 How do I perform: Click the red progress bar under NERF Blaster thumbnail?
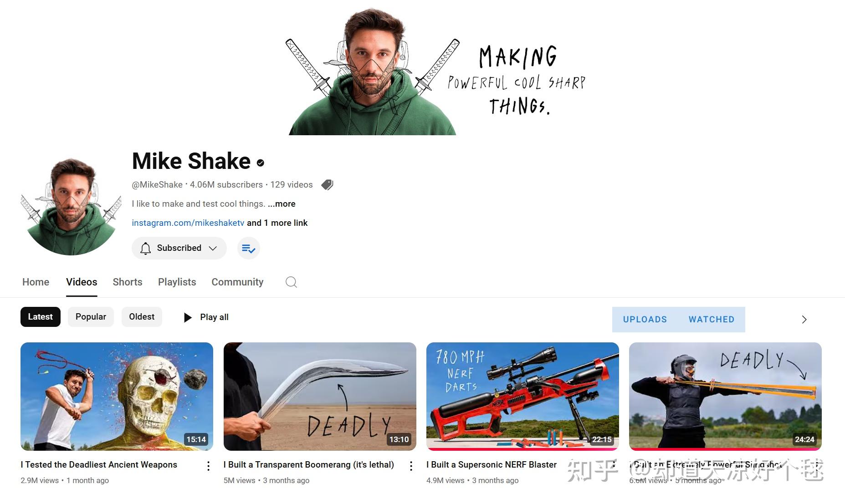coord(522,449)
